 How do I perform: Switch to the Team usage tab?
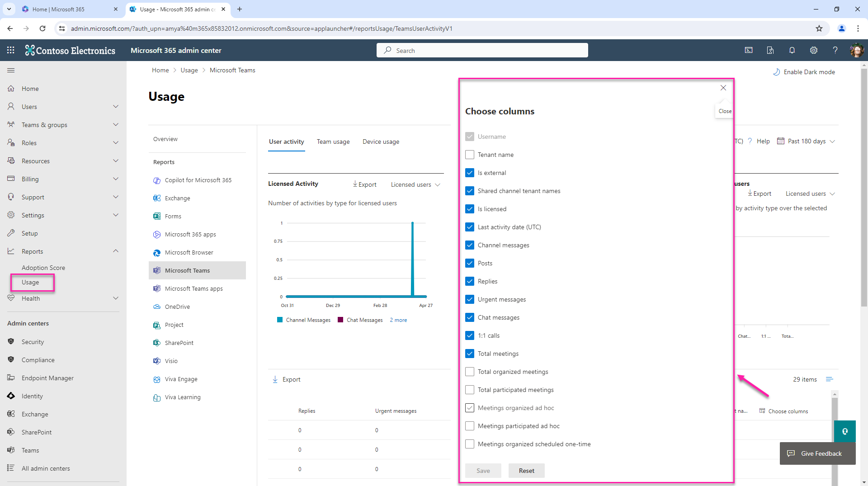pyautogui.click(x=333, y=142)
